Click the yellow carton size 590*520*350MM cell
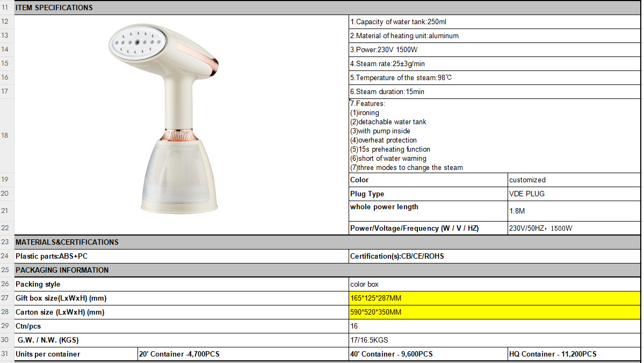 point(494,312)
